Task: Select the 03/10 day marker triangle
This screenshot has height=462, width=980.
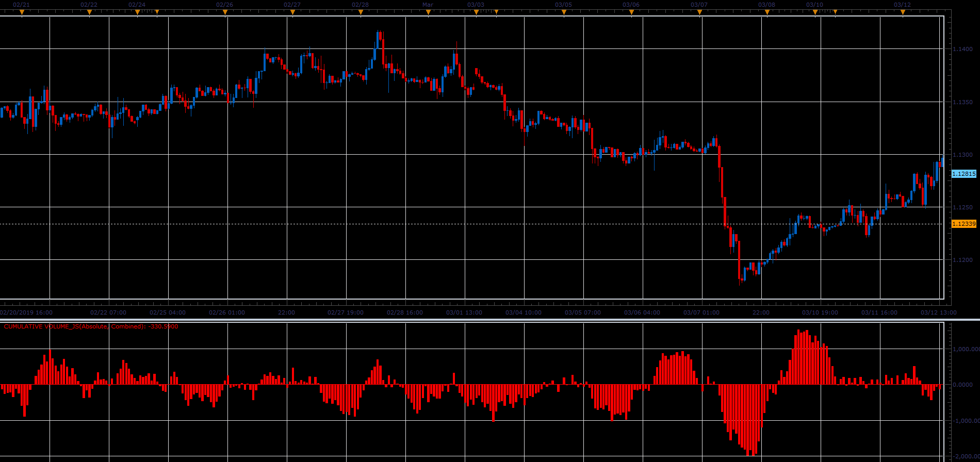Action: point(815,12)
